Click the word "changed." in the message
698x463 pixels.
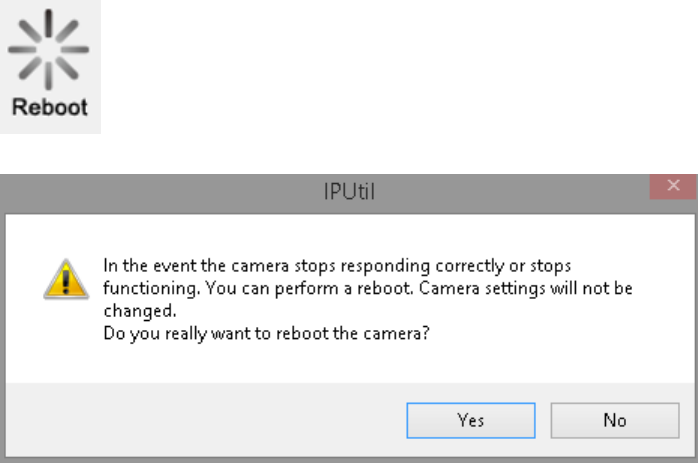coord(133,312)
